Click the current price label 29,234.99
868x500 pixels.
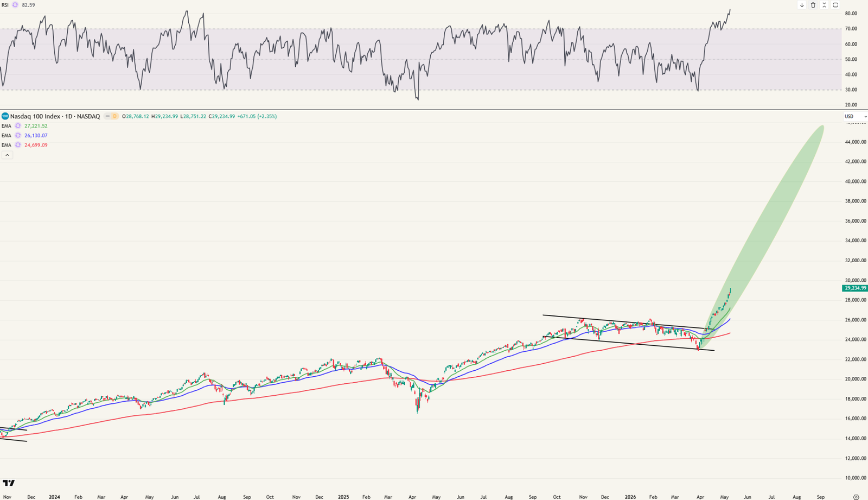tap(855, 288)
